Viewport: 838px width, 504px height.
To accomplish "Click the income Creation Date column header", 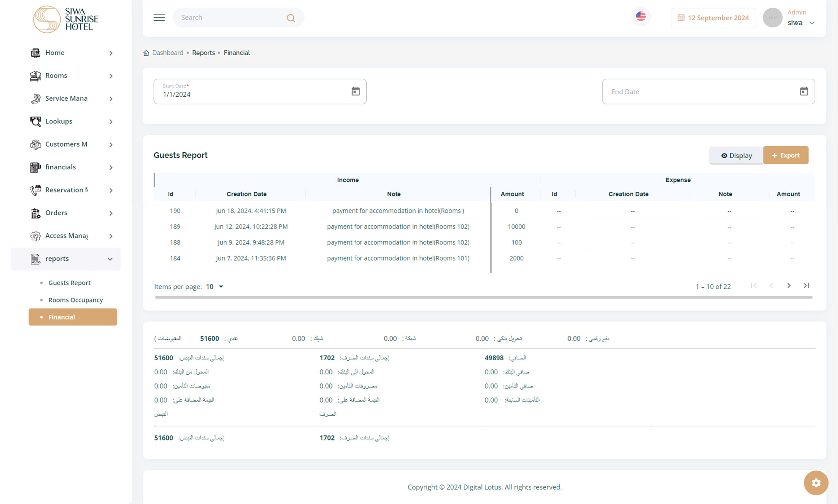I will (246, 194).
